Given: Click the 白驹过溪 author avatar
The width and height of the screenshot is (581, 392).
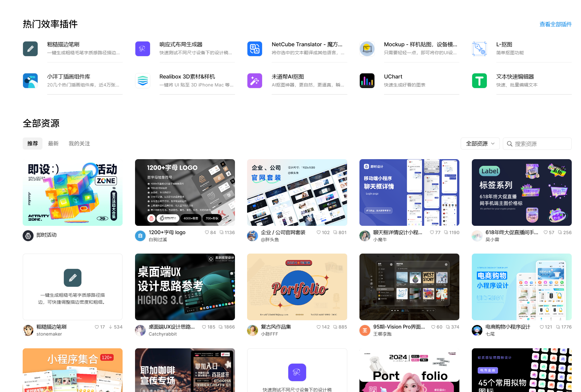Looking at the screenshot, I should pyautogui.click(x=140, y=236).
